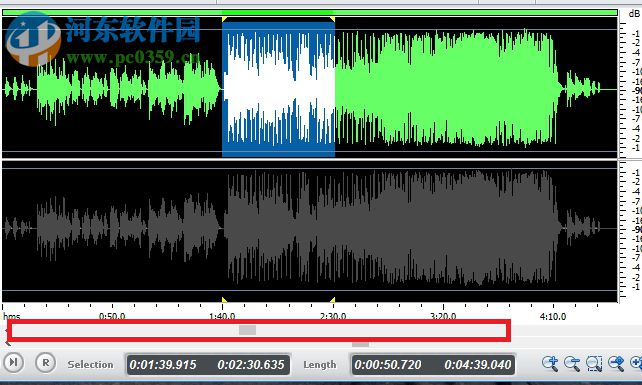Click the 0:50.0 mark on the time ruler

[x=112, y=316]
